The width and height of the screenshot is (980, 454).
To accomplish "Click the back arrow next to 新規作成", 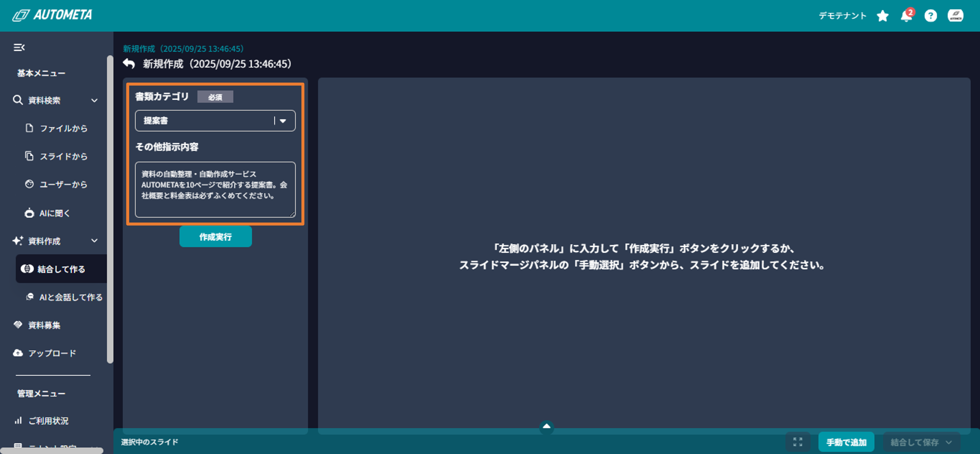I will (129, 64).
